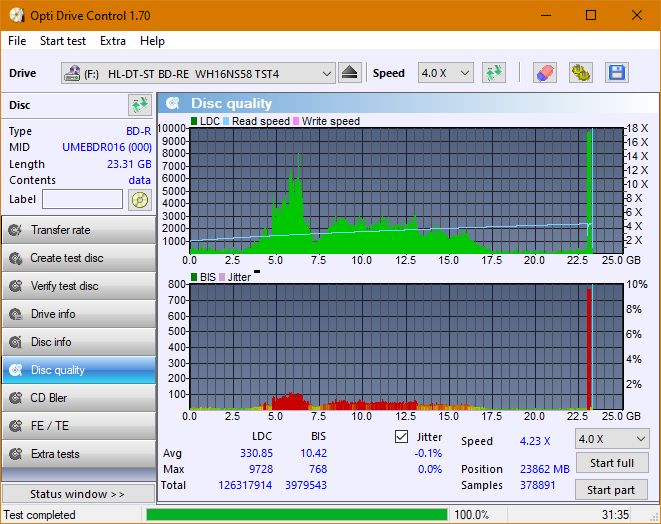The width and height of the screenshot is (661, 524).
Task: Eject the disc with the eject icon
Action: point(349,73)
